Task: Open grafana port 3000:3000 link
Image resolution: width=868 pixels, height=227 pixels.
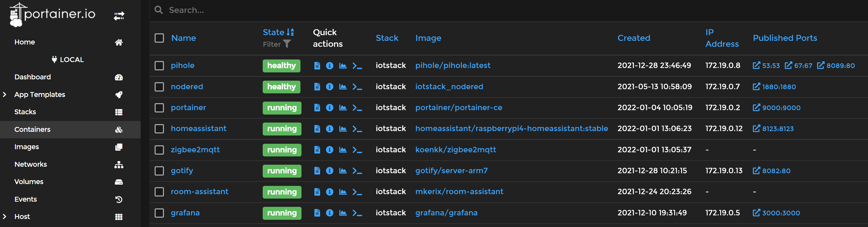Action: point(776,213)
